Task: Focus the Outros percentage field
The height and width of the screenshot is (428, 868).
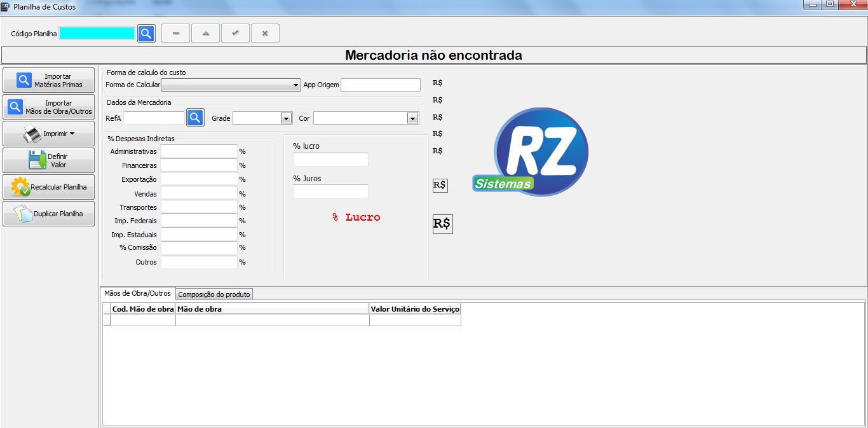Action: click(199, 262)
